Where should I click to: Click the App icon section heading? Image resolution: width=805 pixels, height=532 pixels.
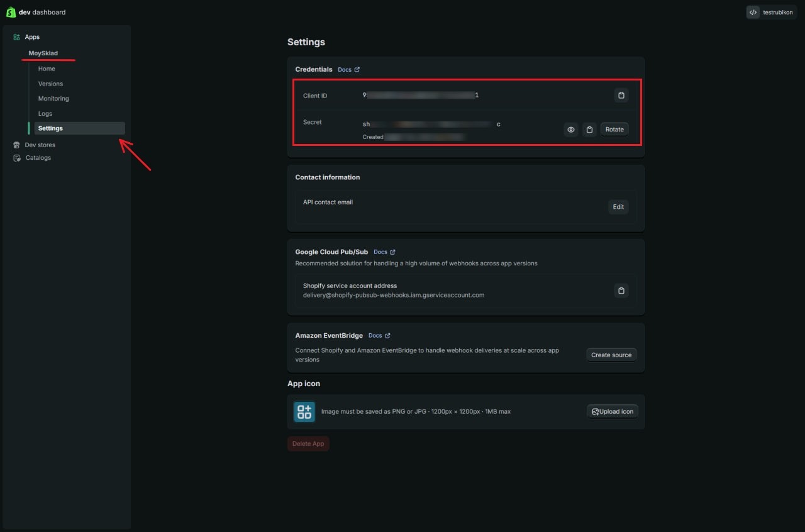[x=304, y=384]
